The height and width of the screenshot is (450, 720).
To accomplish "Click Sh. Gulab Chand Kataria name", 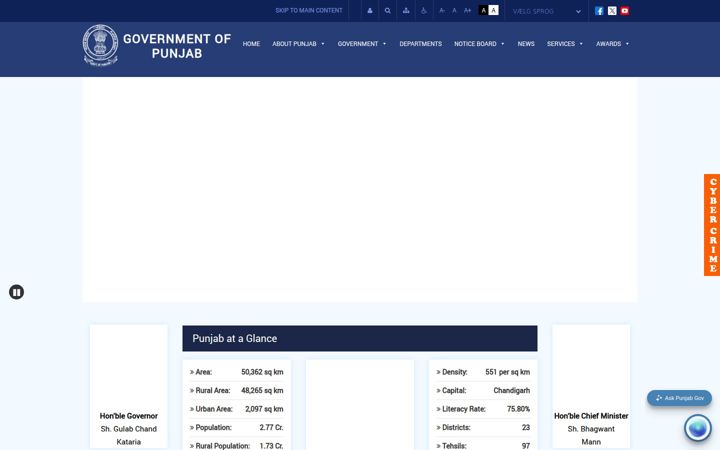I will [x=129, y=435].
